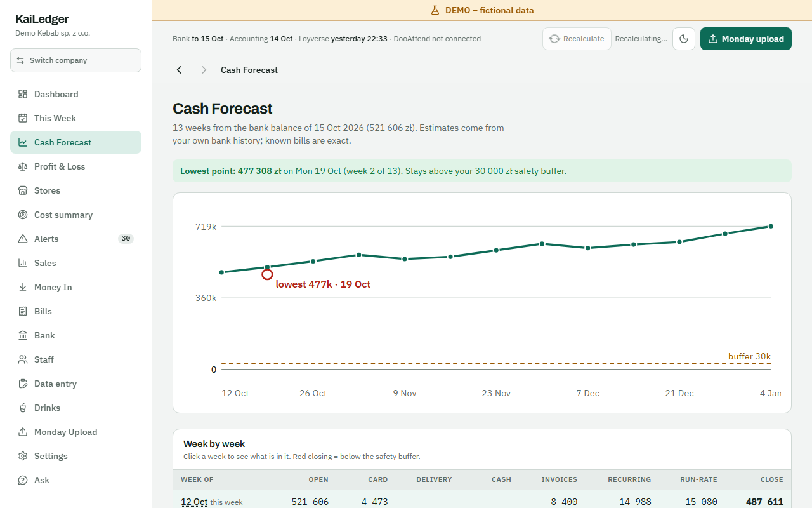Click the last data point on forecast line

pos(771,226)
